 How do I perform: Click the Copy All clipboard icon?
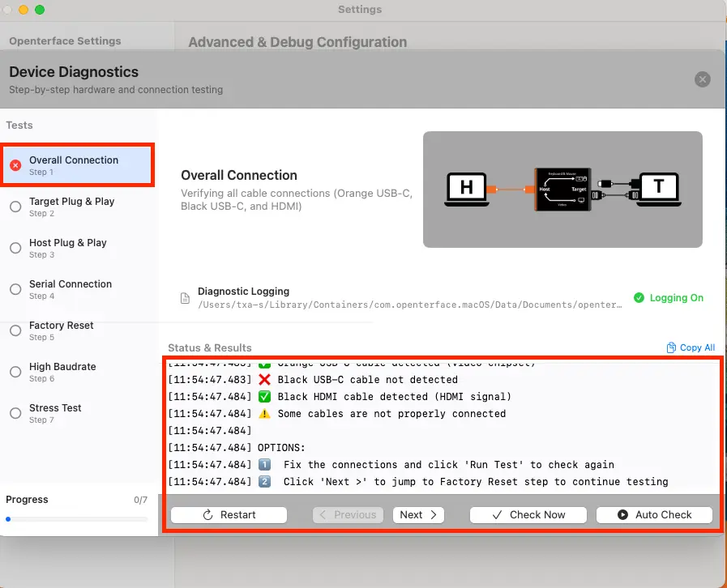[x=671, y=347]
